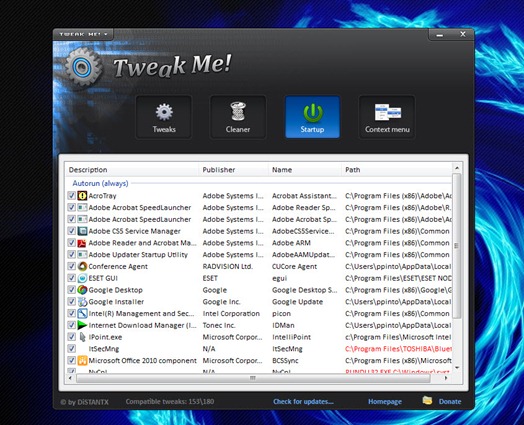Click the Google Installer icon

82,302
